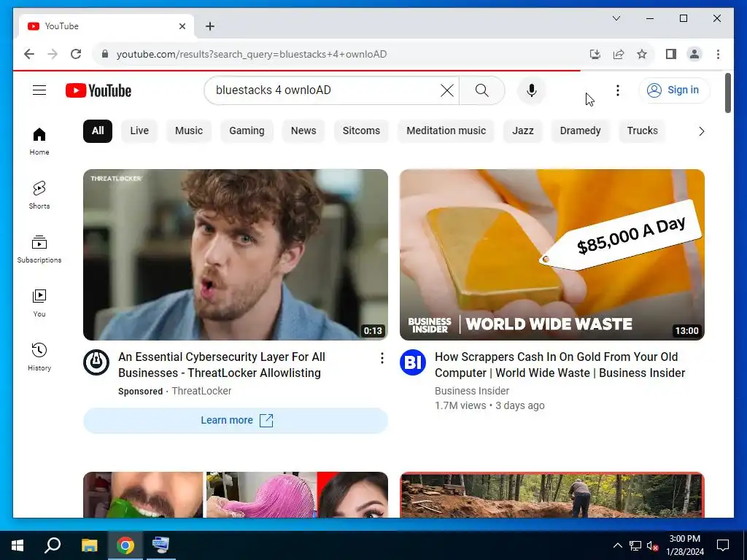
Task: Click the Sign in button
Action: [x=673, y=90]
